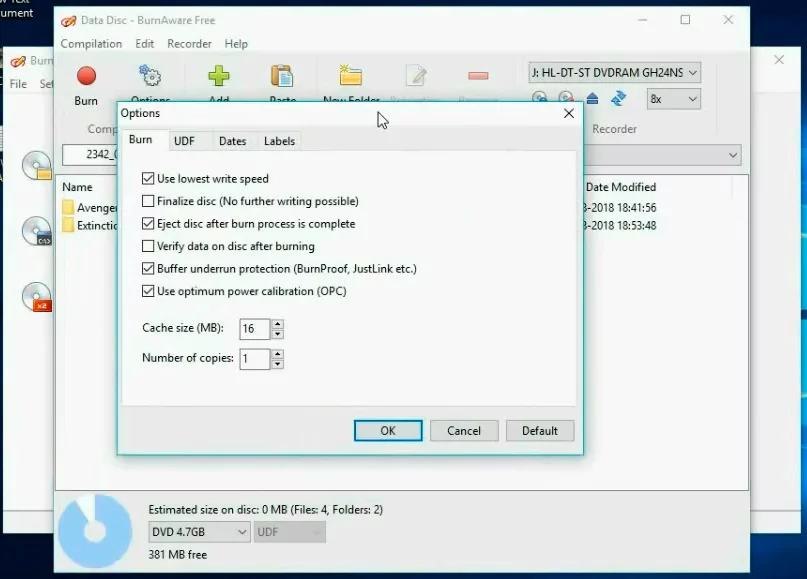The image size is (807, 579).
Task: Click the New Folder toolbar icon
Action: click(x=350, y=76)
